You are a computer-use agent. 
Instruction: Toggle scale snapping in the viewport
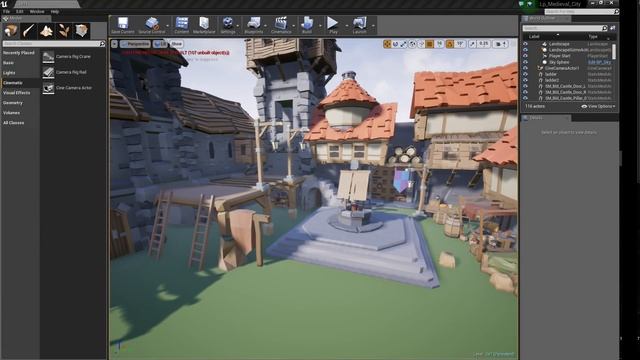472,44
